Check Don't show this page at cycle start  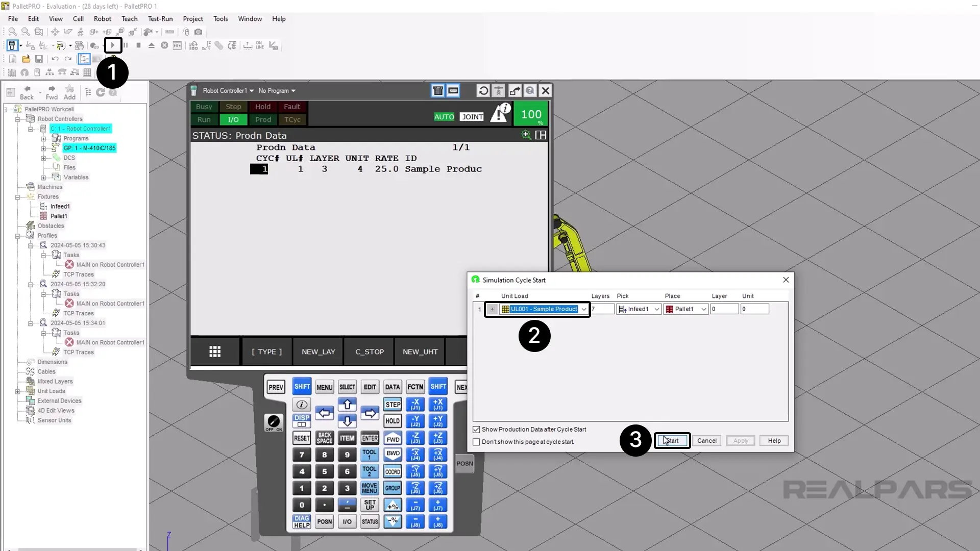click(476, 442)
